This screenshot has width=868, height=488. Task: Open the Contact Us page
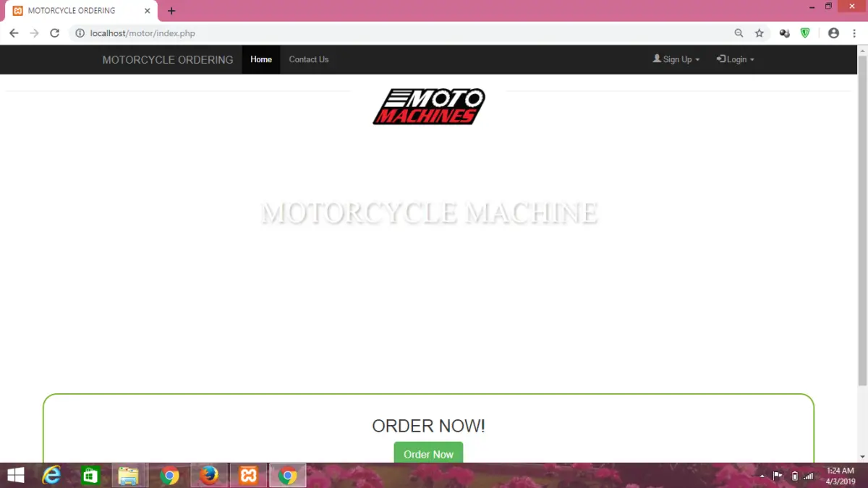pos(309,59)
